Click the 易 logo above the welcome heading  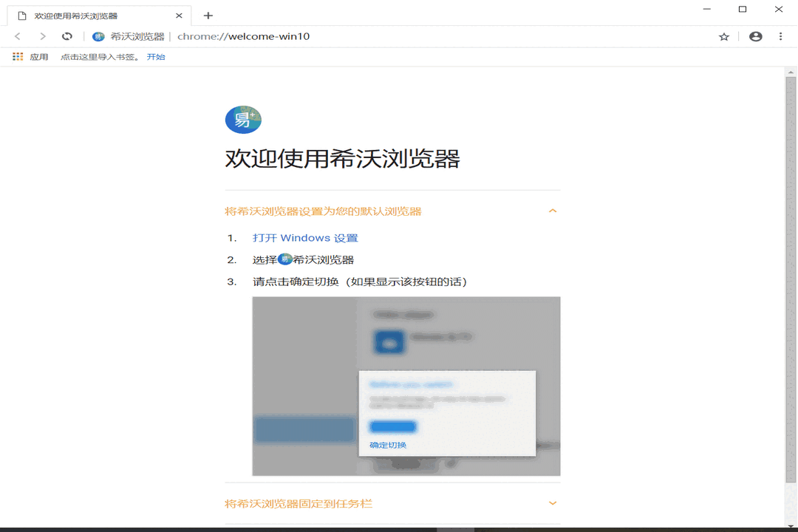[243, 119]
